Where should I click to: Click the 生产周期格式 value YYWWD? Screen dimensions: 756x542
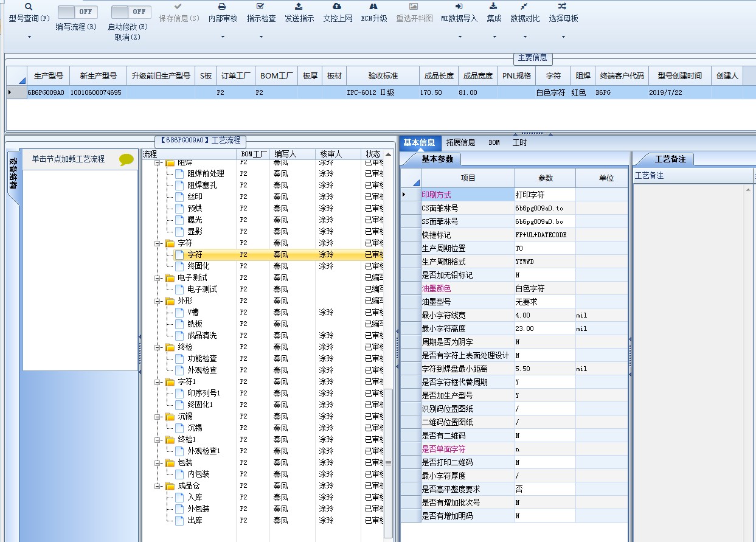[545, 262]
